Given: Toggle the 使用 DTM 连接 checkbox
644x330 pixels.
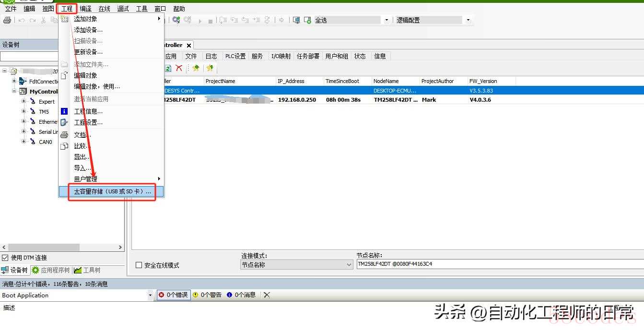Looking at the screenshot, I should coord(5,258).
